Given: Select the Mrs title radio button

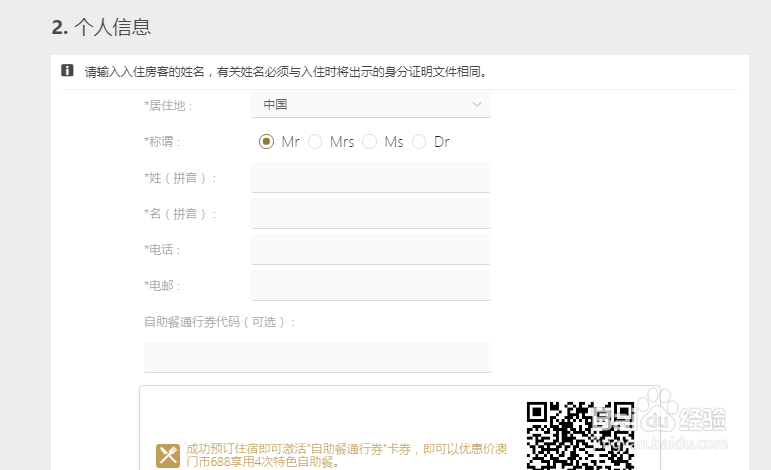Looking at the screenshot, I should point(315,142).
